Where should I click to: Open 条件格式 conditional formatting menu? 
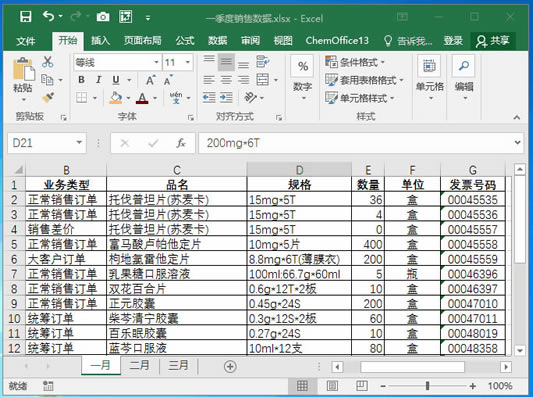(355, 62)
